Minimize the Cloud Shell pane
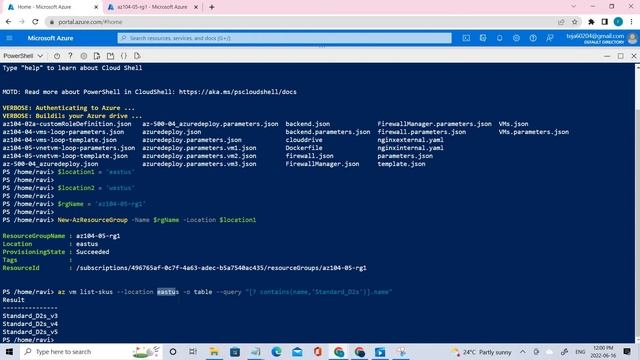The image size is (640, 360). tap(607, 56)
